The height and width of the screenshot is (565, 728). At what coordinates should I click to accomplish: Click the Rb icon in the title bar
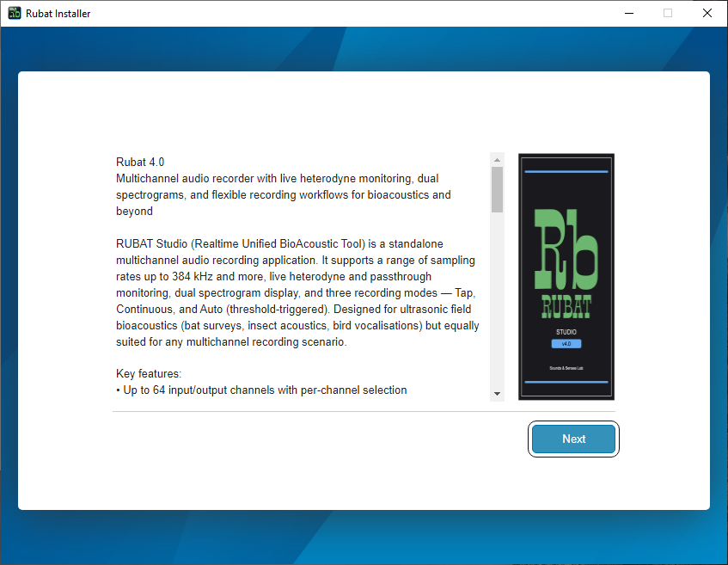tap(12, 13)
